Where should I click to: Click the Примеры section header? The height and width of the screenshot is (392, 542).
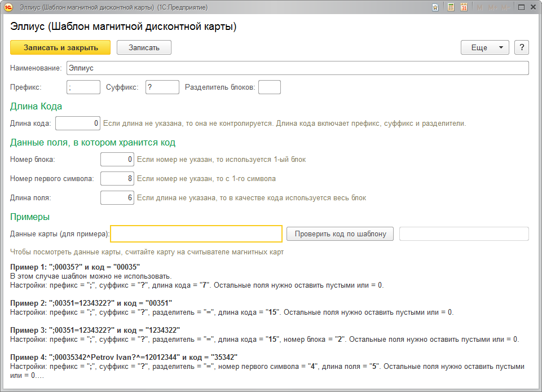click(30, 217)
